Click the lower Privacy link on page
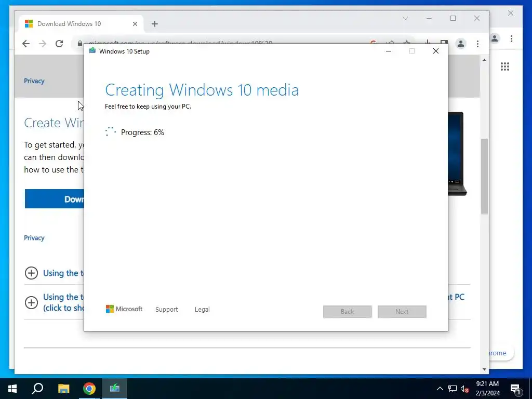The height and width of the screenshot is (399, 532). (x=34, y=238)
